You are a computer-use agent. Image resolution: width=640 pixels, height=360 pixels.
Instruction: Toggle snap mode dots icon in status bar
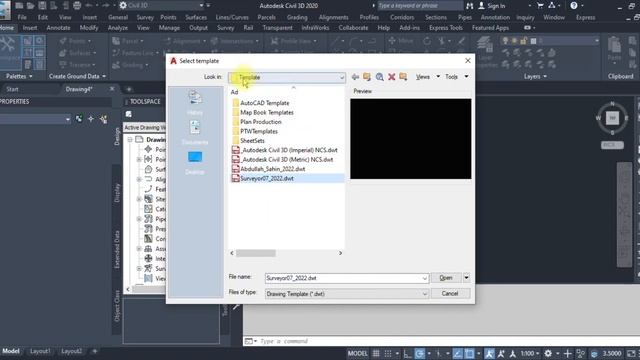click(388, 353)
